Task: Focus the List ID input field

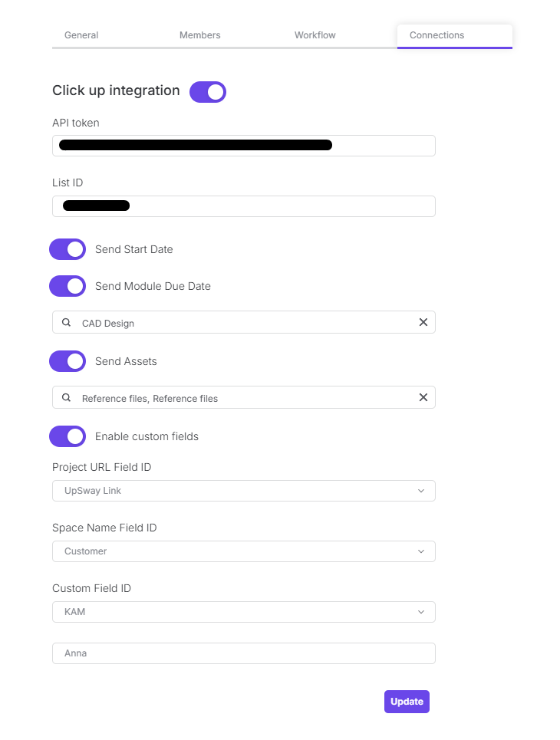Action: tap(243, 206)
